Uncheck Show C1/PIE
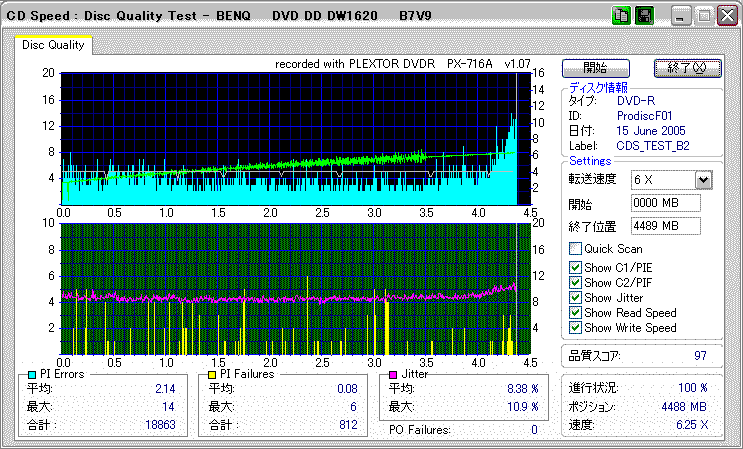The height and width of the screenshot is (449, 743). click(575, 267)
